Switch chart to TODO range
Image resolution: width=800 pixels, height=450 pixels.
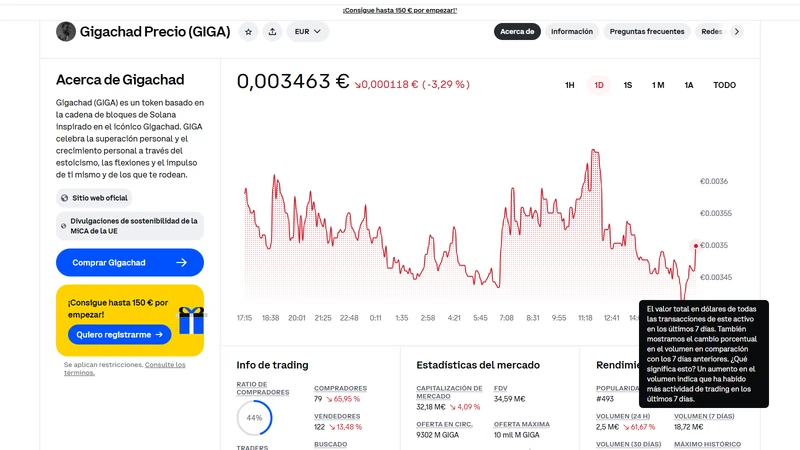click(724, 85)
